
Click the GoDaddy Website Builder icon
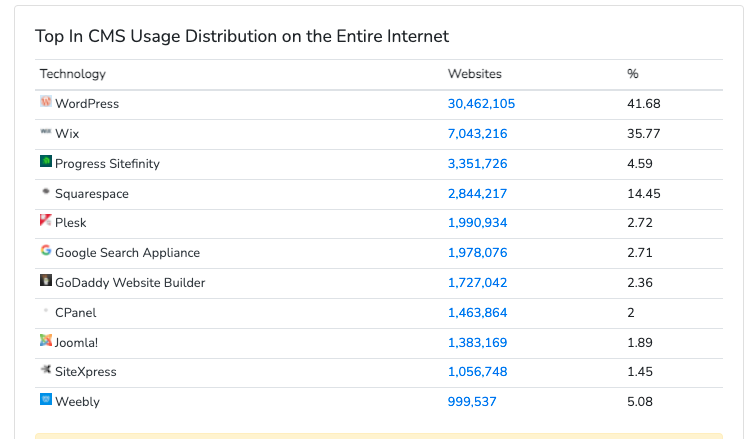click(x=46, y=280)
